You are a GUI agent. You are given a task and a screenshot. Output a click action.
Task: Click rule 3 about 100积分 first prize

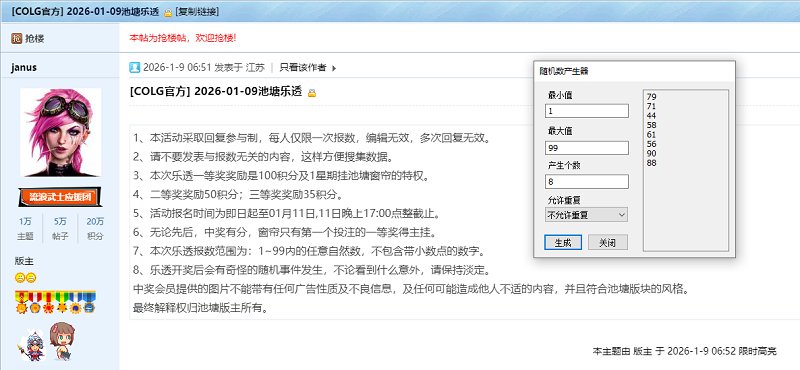[x=283, y=176]
